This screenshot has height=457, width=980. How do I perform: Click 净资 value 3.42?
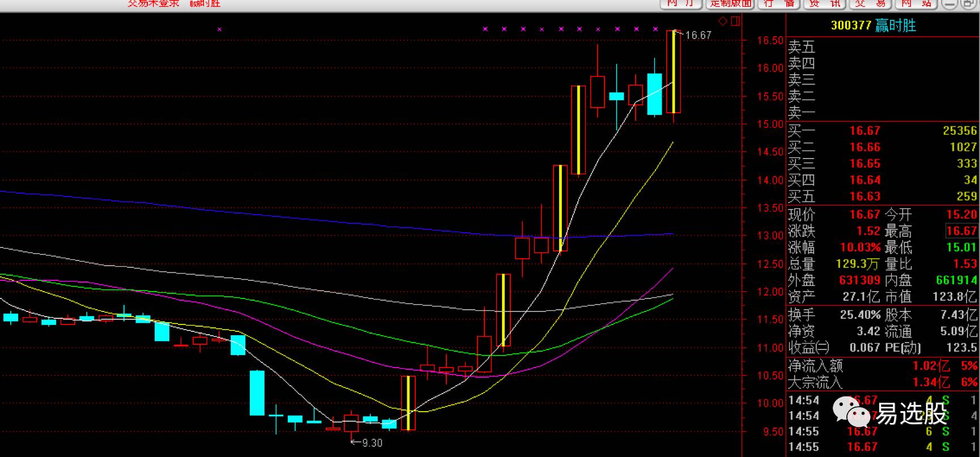pyautogui.click(x=868, y=331)
